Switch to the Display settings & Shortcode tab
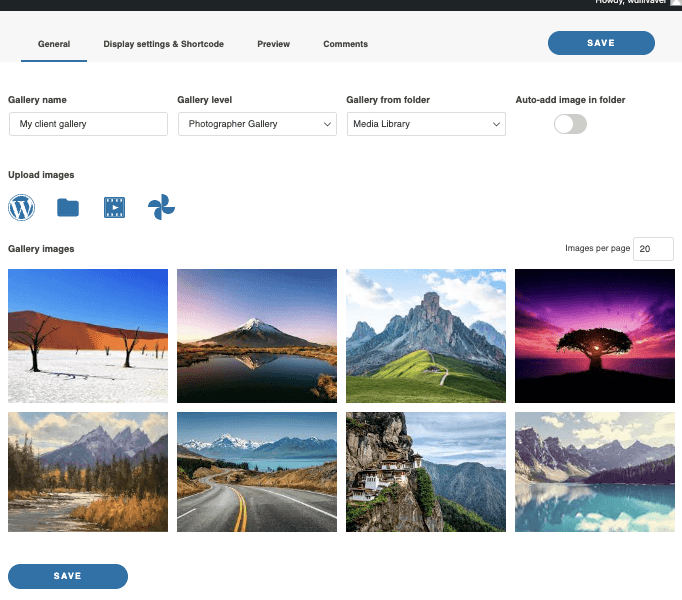 point(163,44)
